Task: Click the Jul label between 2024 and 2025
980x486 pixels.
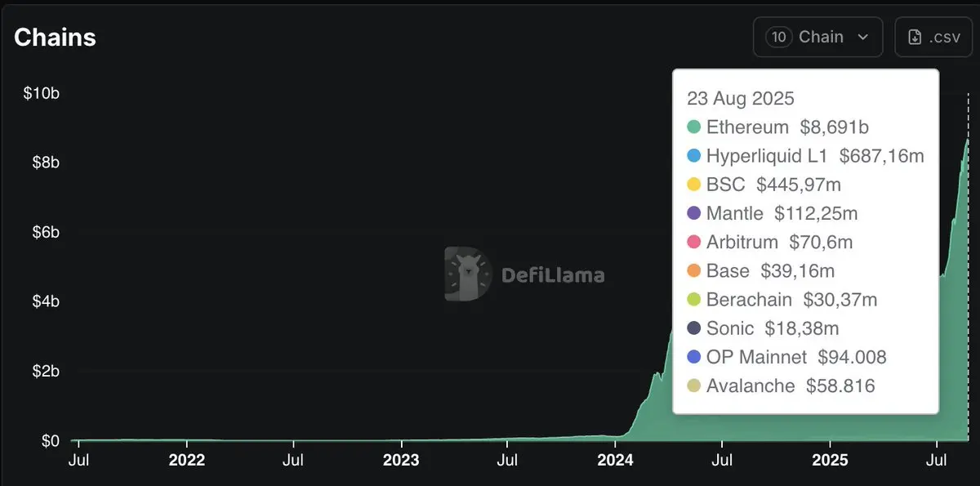Action: (722, 461)
